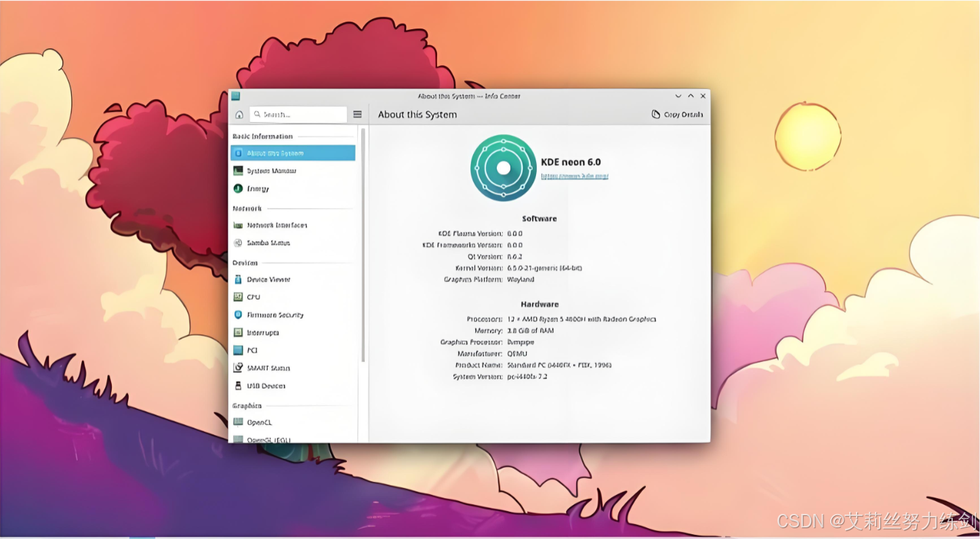Image resolution: width=980 pixels, height=539 pixels.
Task: Close the Info Center window
Action: coord(703,96)
